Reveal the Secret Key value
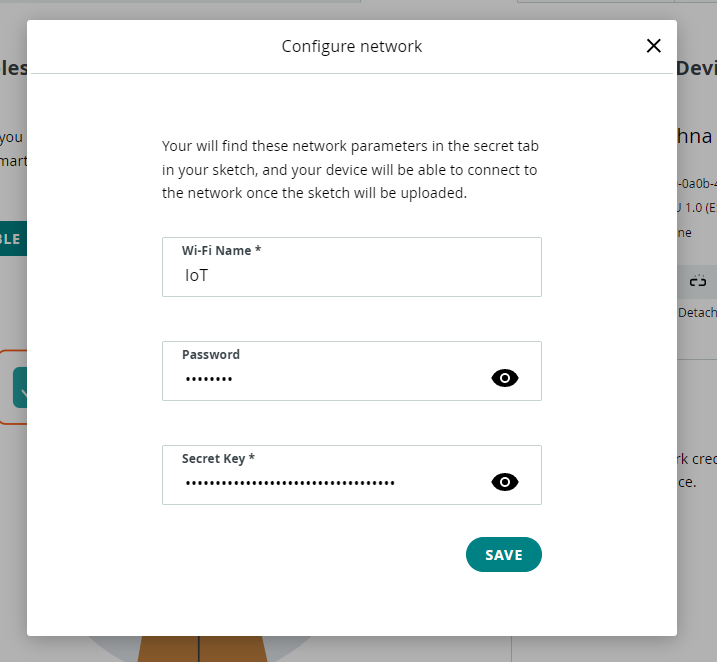Screen dimensions: 717x662 (505, 482)
